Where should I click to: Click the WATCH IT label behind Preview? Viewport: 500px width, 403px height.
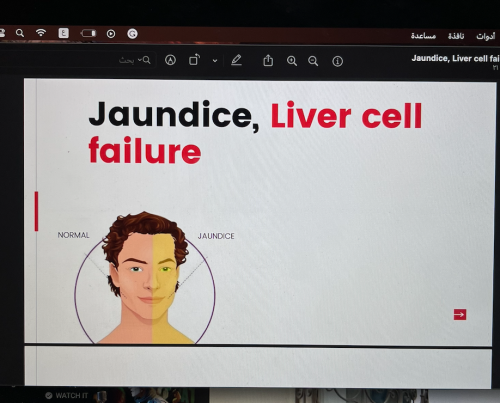click(x=71, y=396)
